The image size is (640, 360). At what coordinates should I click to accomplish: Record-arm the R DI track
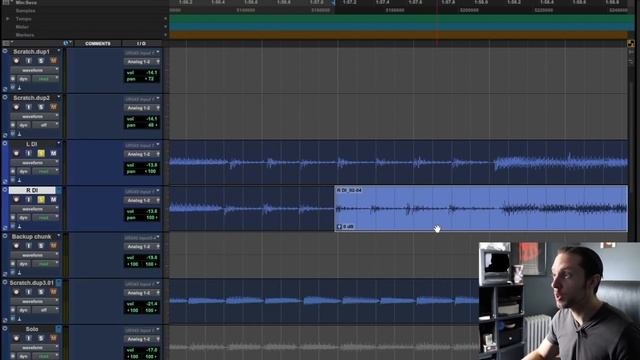[x=16, y=200]
